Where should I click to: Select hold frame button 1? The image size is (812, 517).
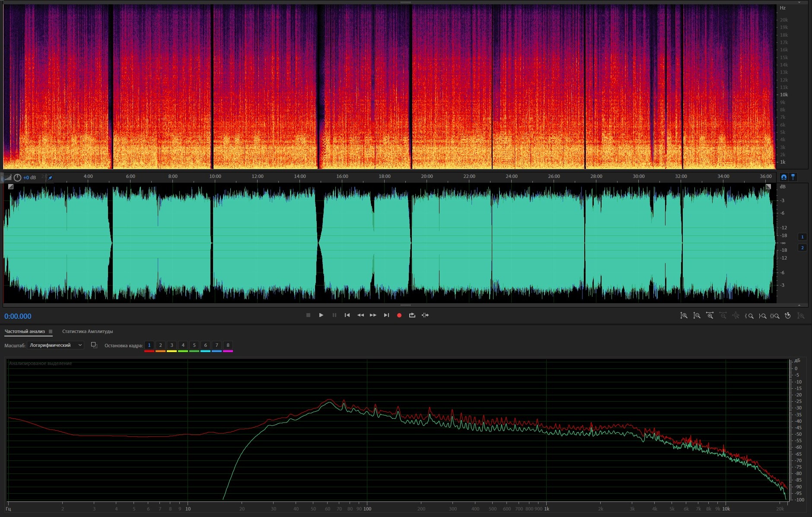click(149, 345)
